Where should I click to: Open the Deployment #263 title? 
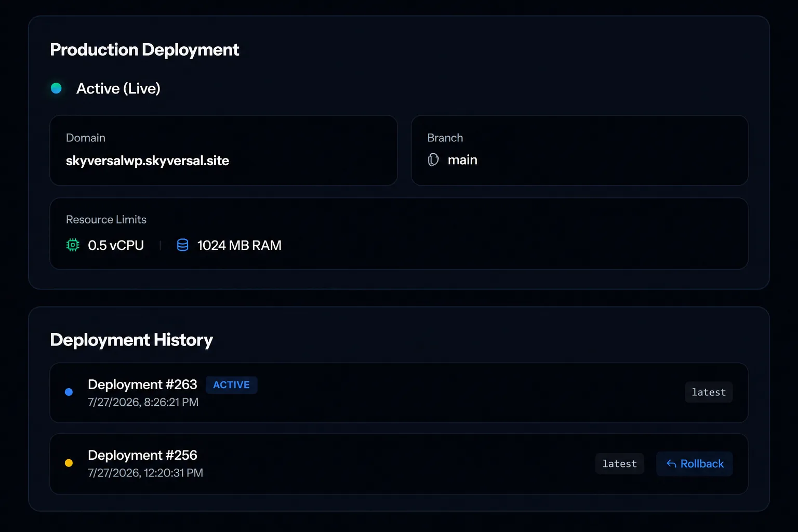142,384
